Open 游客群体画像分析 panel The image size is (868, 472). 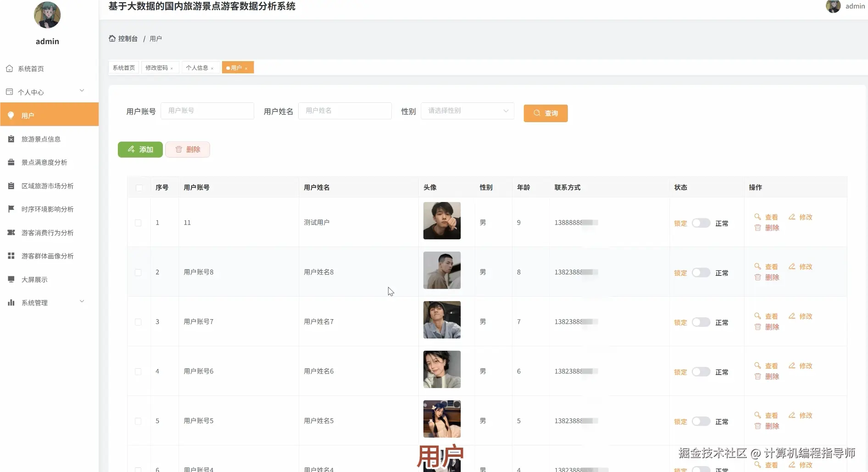pyautogui.click(x=48, y=256)
